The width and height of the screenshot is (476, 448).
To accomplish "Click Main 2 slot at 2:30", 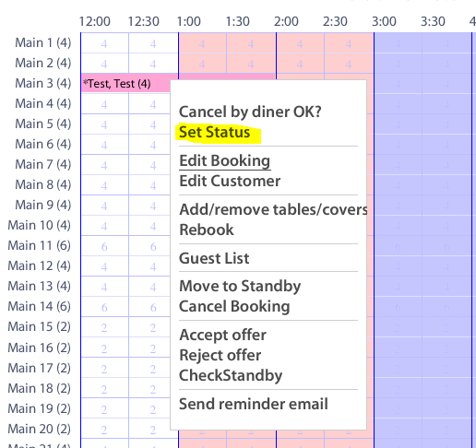I will point(349,64).
